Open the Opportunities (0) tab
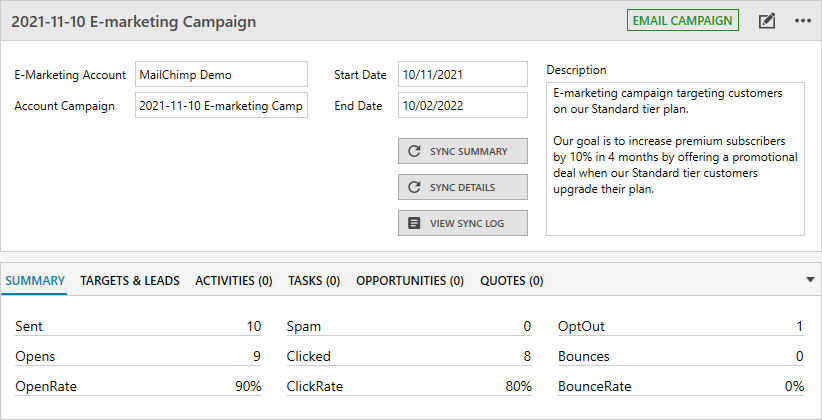This screenshot has height=420, width=822. [410, 281]
